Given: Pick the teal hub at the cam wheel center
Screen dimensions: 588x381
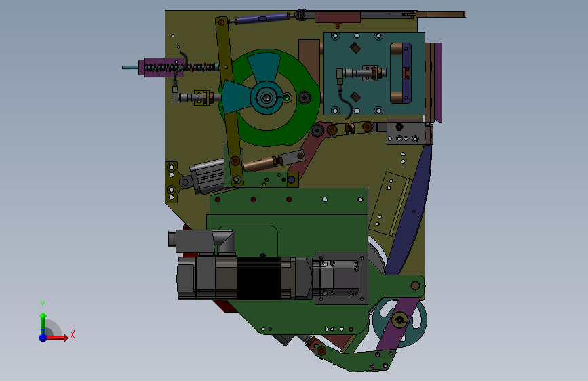Looking at the screenshot, I should [x=267, y=98].
